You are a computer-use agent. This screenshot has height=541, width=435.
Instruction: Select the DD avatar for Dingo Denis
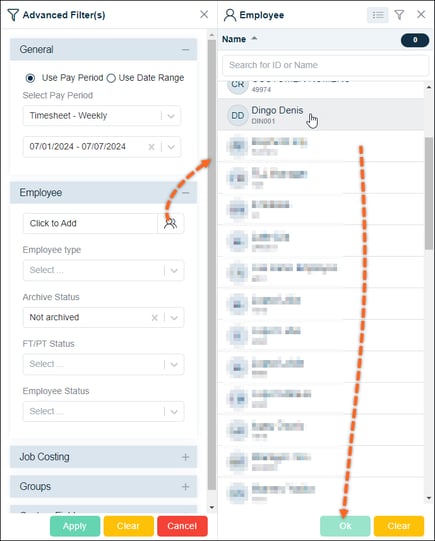[238, 115]
